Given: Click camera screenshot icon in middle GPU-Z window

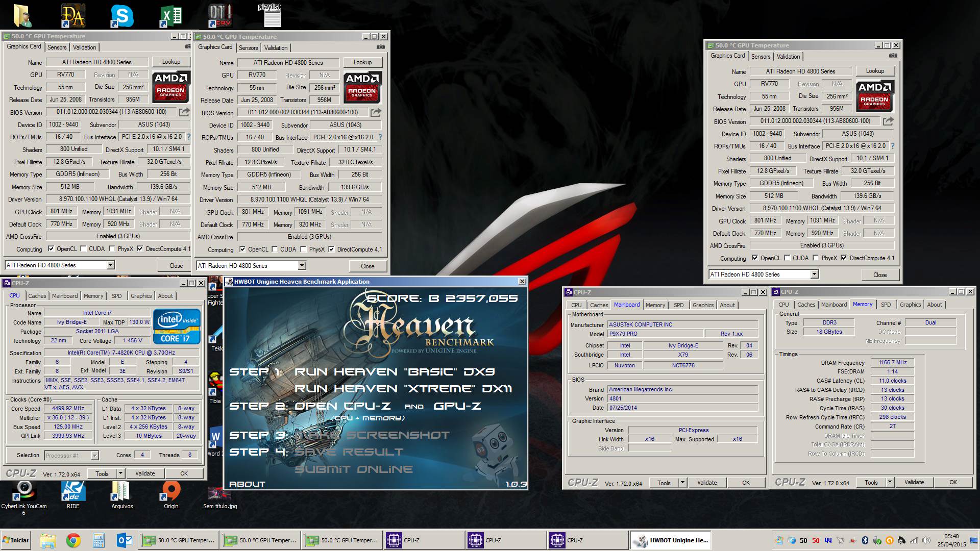Looking at the screenshot, I should (x=381, y=47).
